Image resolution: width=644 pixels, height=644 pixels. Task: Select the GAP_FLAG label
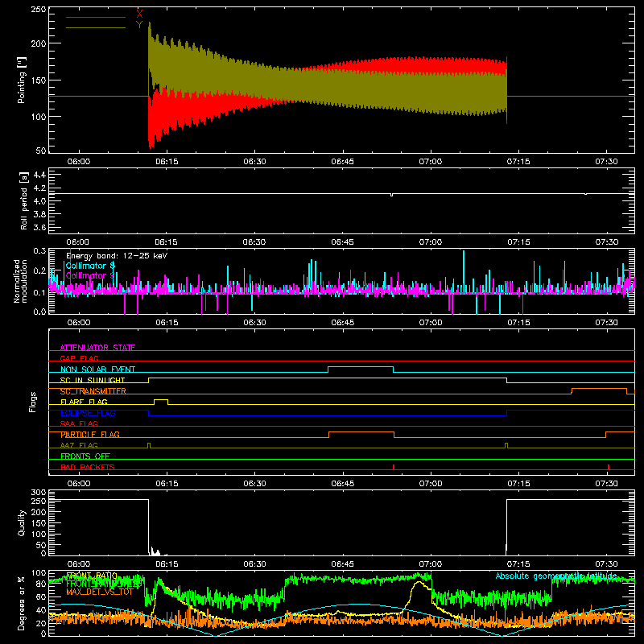tap(79, 358)
